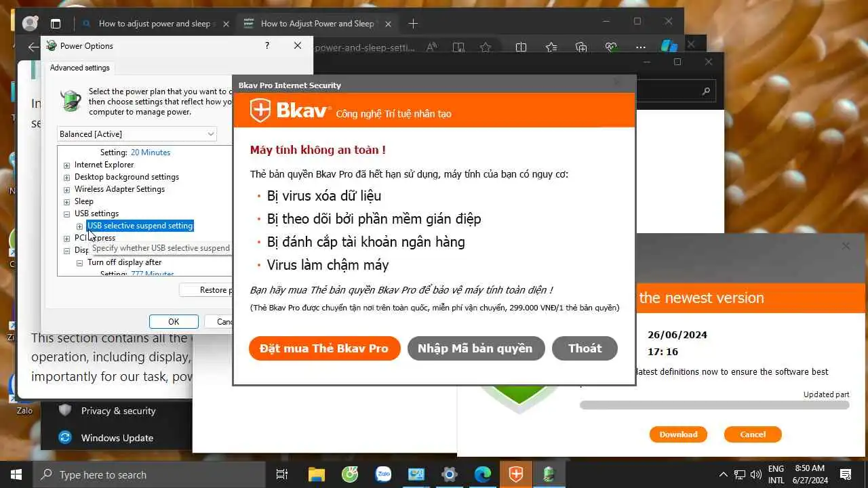The width and height of the screenshot is (868, 488).
Task: Open the notification center icon
Action: [x=846, y=474]
